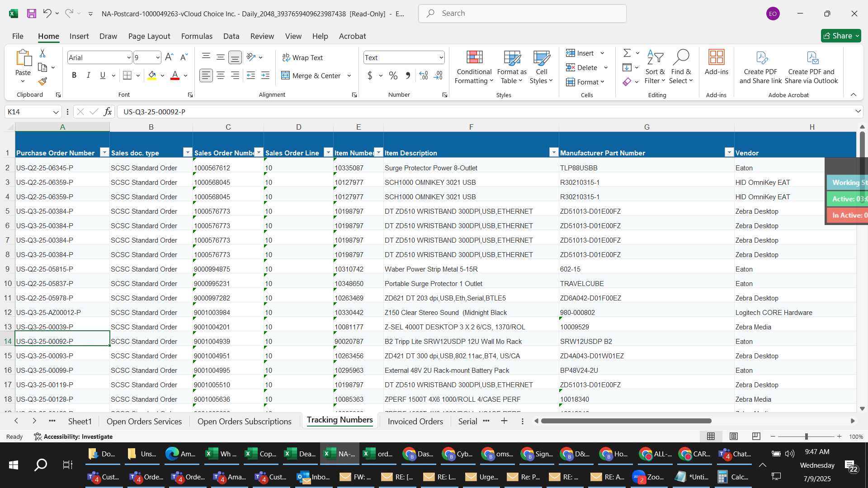Apply percent style to the cell
The image size is (868, 488).
(393, 75)
